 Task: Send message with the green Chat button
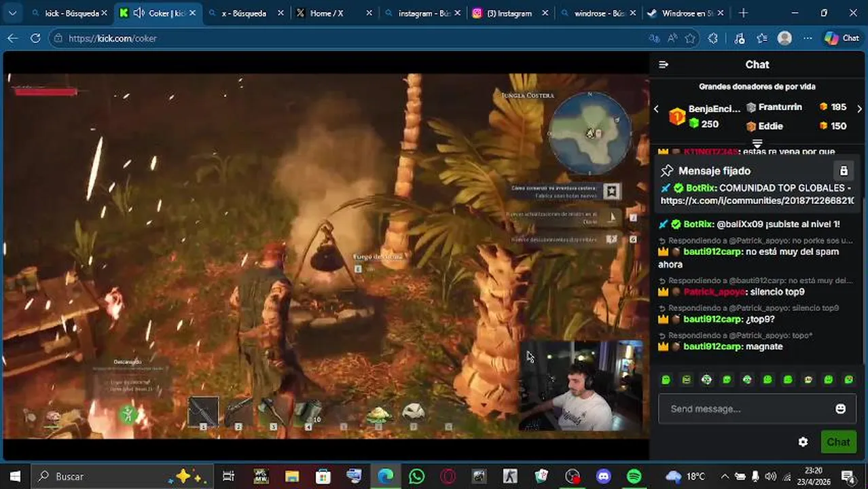(838, 441)
